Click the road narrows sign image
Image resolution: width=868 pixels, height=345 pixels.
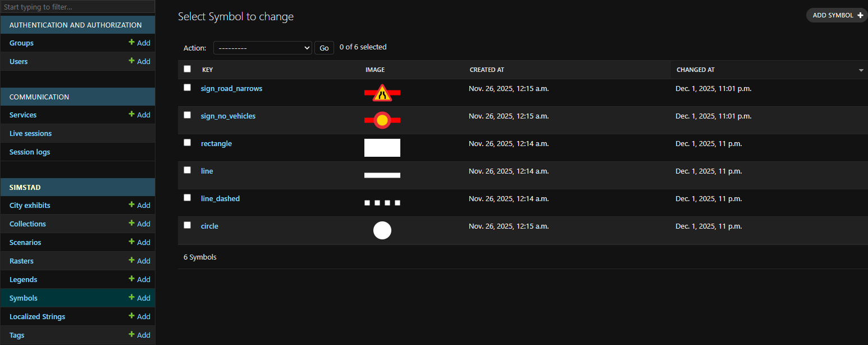[382, 93]
